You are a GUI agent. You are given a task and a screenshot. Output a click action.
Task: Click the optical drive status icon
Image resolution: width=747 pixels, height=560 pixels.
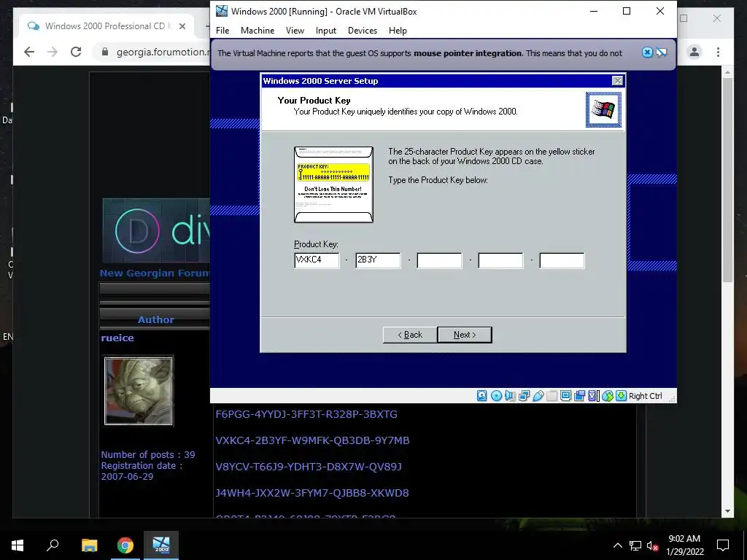coord(496,396)
